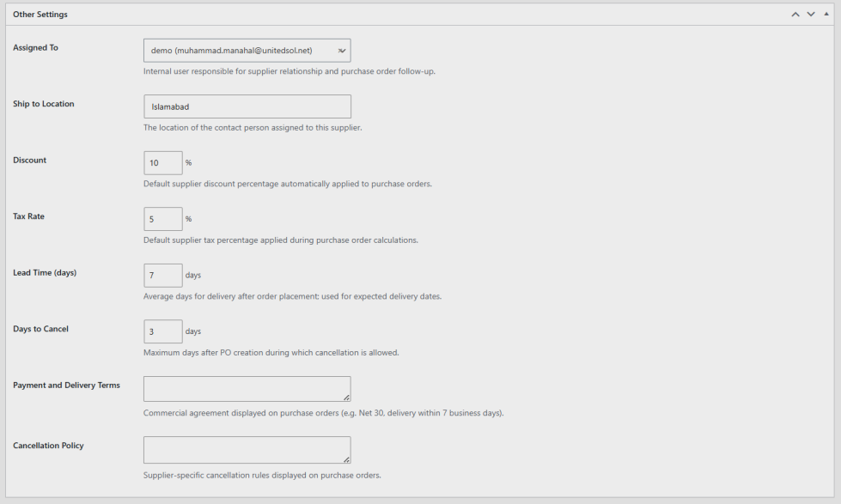Click the Days to Cancel field

(163, 332)
